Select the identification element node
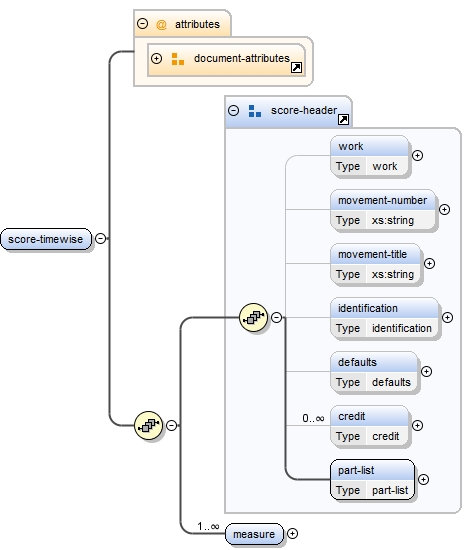The width and height of the screenshot is (468, 550). (385, 318)
